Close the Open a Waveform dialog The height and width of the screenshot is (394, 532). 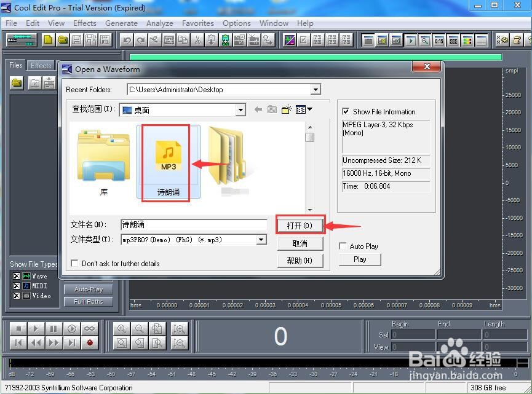(426, 66)
